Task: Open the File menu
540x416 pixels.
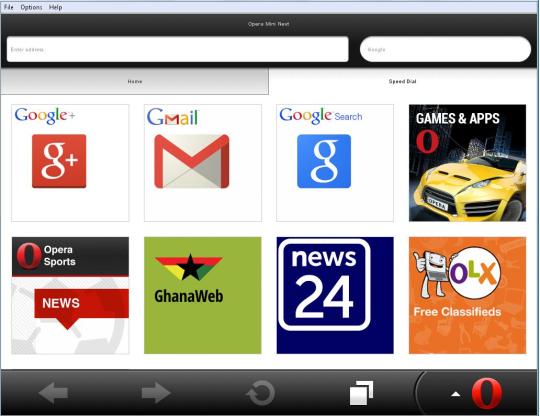Action: (9, 7)
